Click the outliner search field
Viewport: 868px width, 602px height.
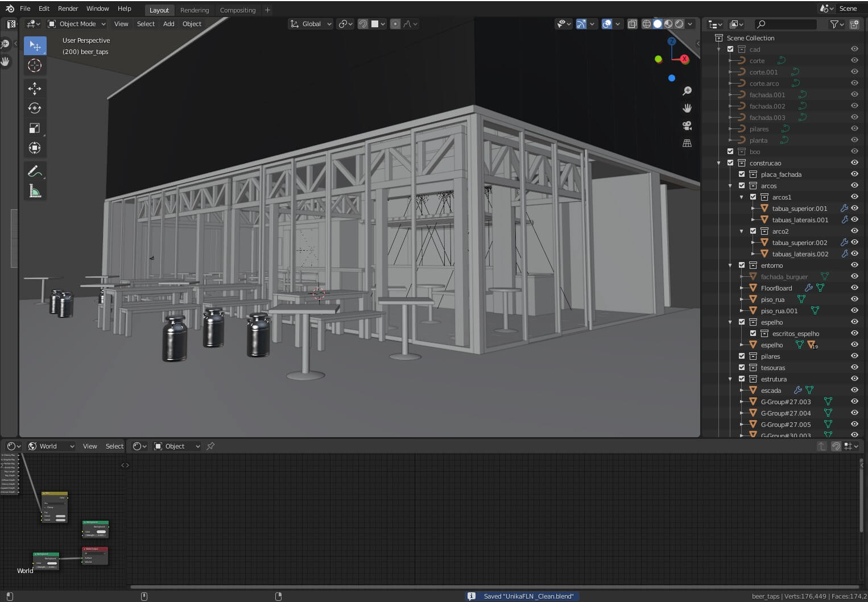(x=787, y=24)
